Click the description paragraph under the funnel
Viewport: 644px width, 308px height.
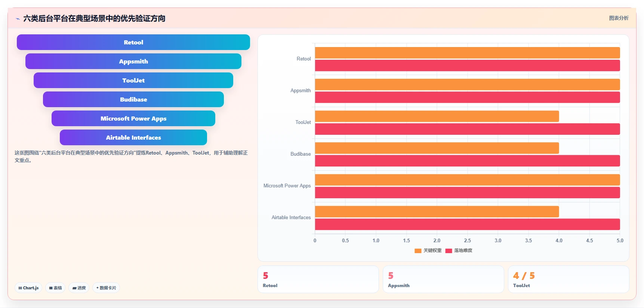(131, 156)
